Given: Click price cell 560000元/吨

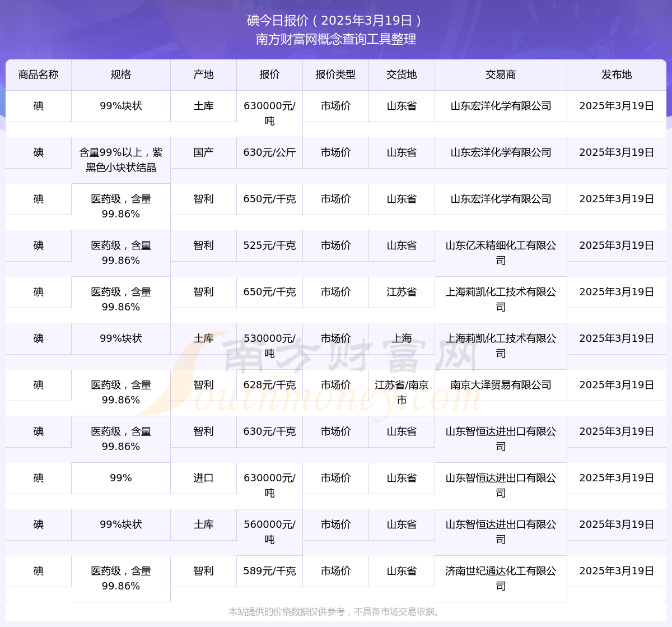Looking at the screenshot, I should tap(269, 532).
